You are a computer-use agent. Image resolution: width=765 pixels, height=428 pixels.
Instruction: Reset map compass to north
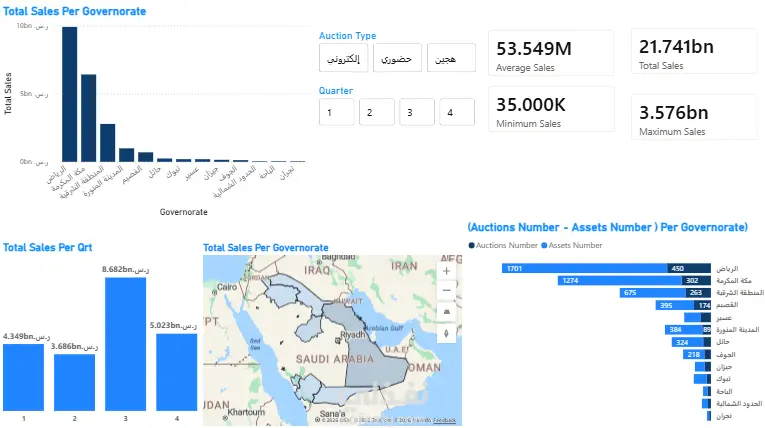[x=447, y=333]
